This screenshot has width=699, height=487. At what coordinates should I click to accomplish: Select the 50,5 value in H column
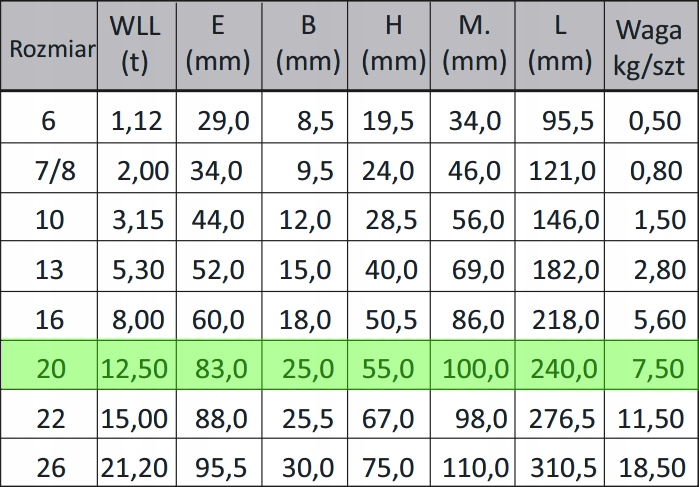tap(390, 319)
